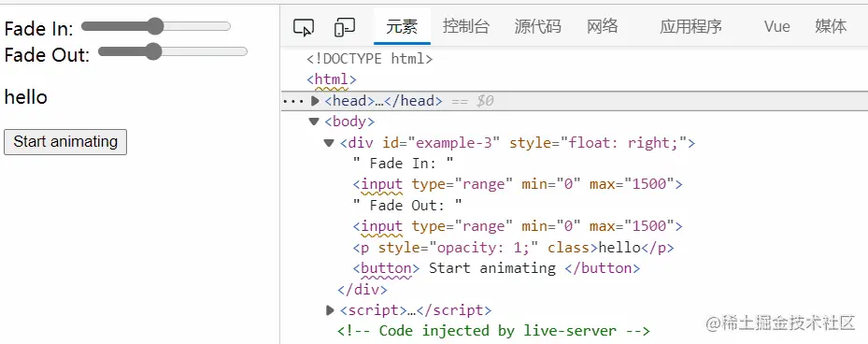Switch to the Vue devtools tab
Screen dimensions: 868x344
(776, 26)
